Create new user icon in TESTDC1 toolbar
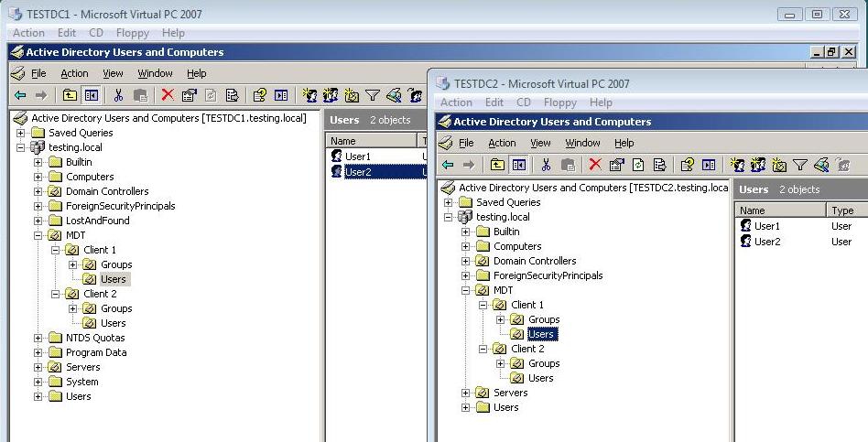The height and width of the screenshot is (442, 868). (x=309, y=95)
